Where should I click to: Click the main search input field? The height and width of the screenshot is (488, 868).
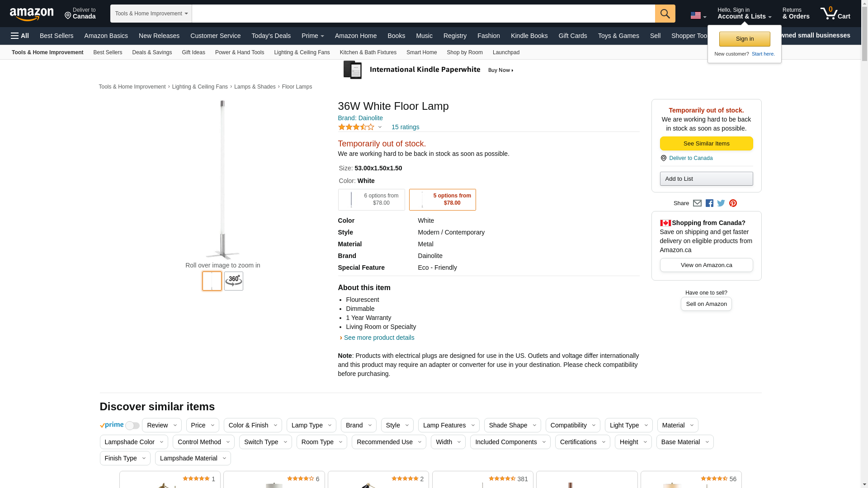pyautogui.click(x=423, y=14)
